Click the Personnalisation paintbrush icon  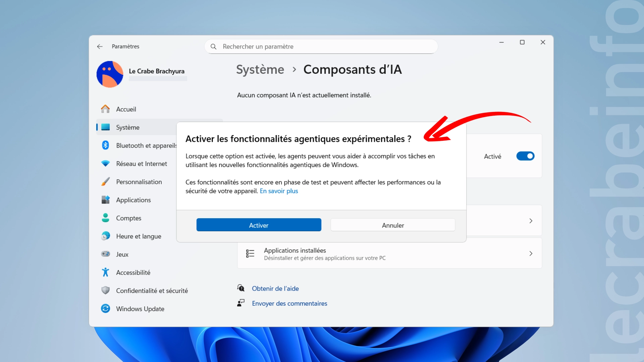105,182
